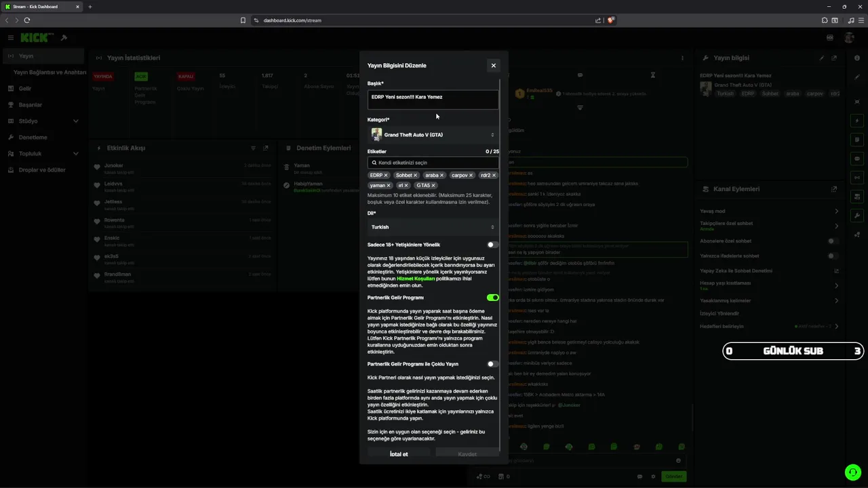Screen dimensions: 868x488
Task: Click the Başlık title input field
Action: [x=433, y=99]
